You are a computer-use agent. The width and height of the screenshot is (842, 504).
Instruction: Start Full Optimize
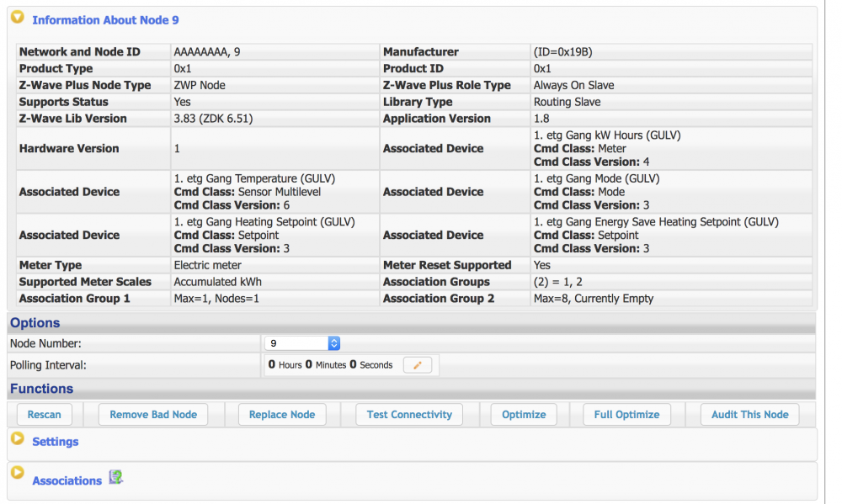click(x=626, y=414)
